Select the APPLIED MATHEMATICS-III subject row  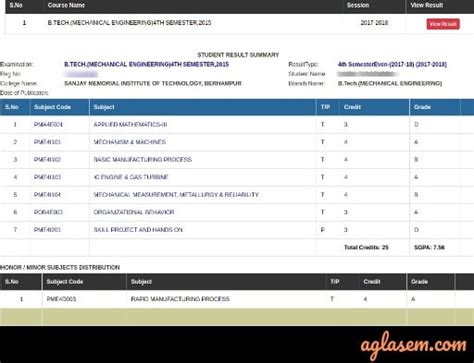pos(237,125)
